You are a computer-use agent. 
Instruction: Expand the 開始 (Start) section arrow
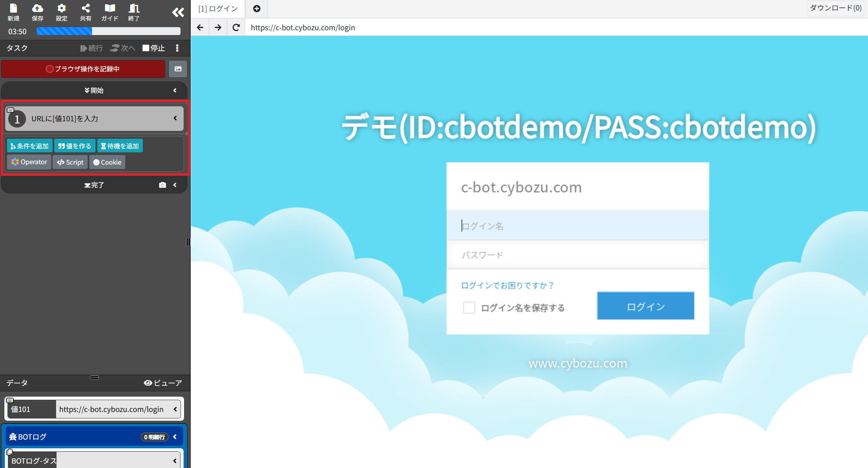point(175,90)
